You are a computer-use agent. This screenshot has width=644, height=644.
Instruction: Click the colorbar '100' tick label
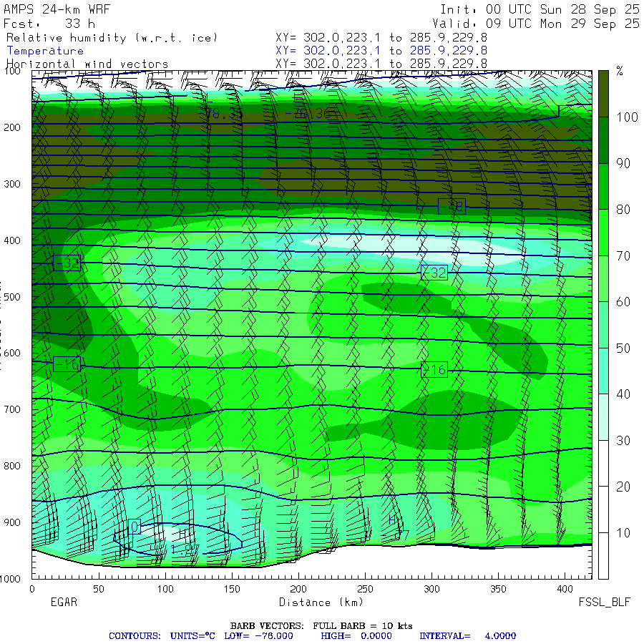627,117
